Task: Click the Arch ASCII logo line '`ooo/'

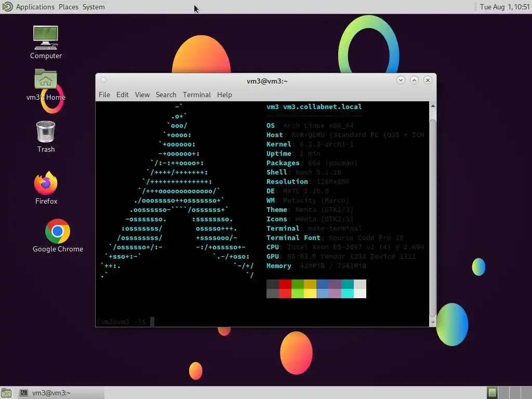Action: point(177,126)
